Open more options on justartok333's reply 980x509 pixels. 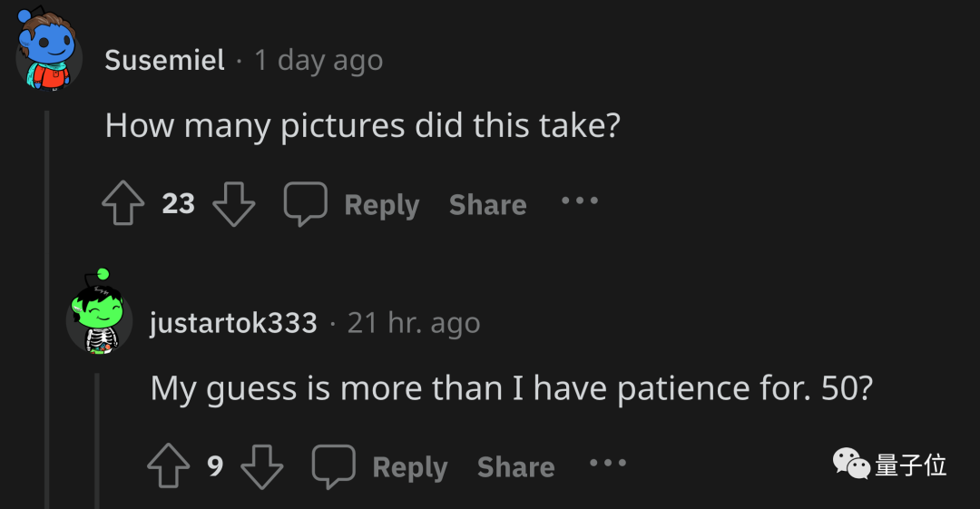pyautogui.click(x=607, y=463)
